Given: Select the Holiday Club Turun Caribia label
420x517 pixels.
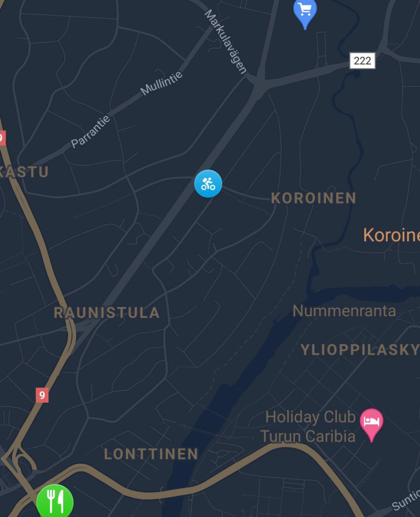Looking at the screenshot, I should (309, 427).
